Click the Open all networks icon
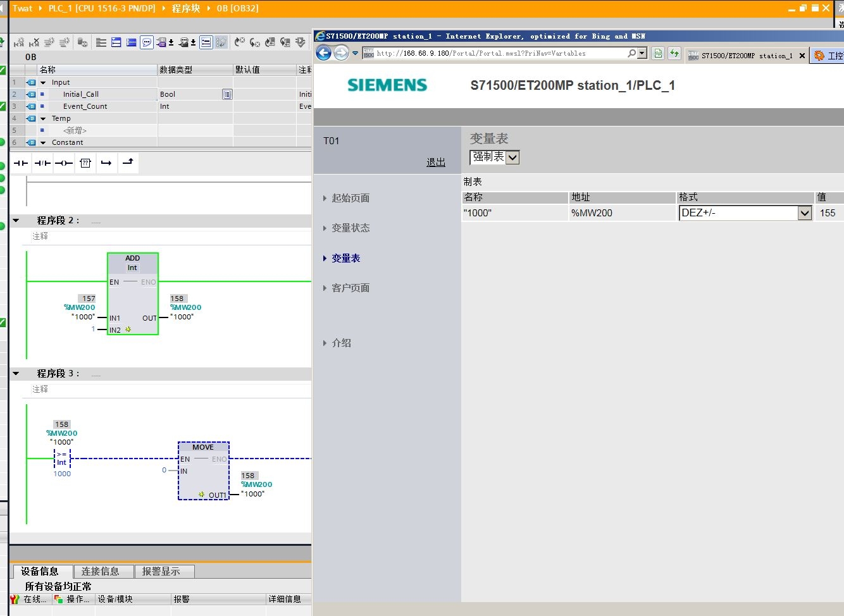Screen dimensions: 844x616 (x=116, y=42)
